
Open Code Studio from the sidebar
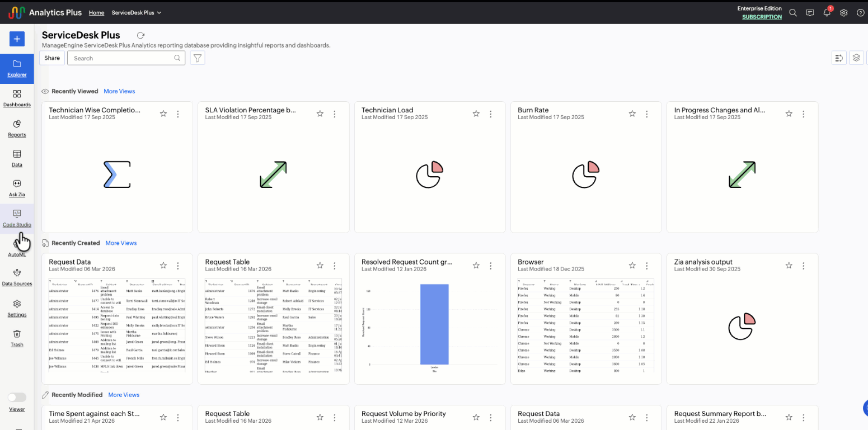pyautogui.click(x=17, y=218)
